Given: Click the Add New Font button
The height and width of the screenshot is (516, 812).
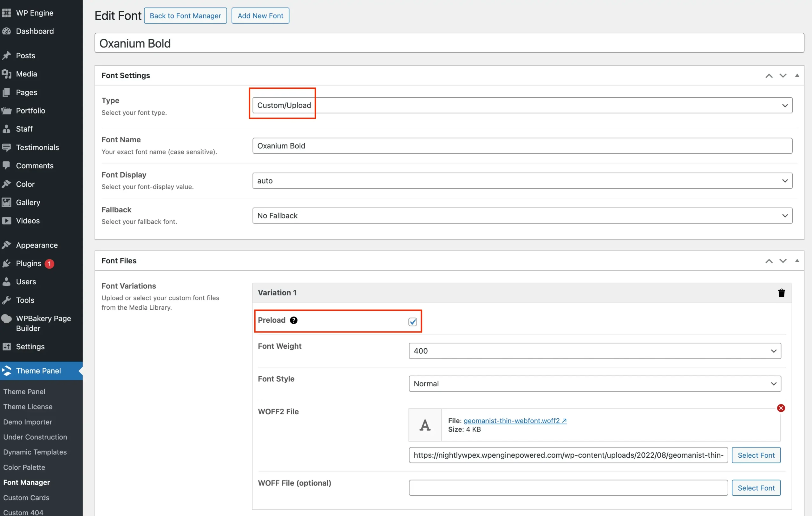Looking at the screenshot, I should (x=260, y=16).
